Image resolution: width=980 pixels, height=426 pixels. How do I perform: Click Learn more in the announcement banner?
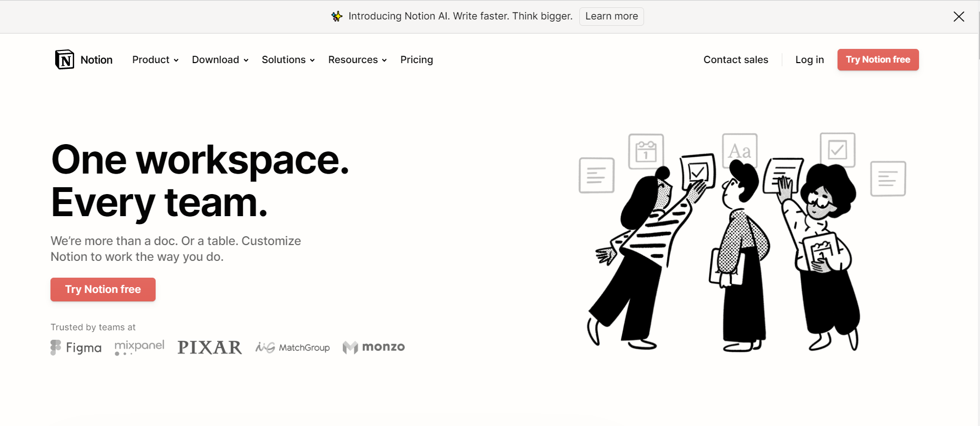click(611, 16)
